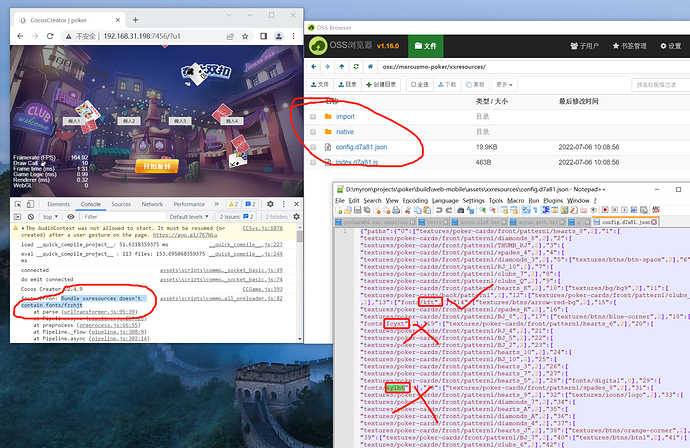Reload the Chrome page

(50, 36)
